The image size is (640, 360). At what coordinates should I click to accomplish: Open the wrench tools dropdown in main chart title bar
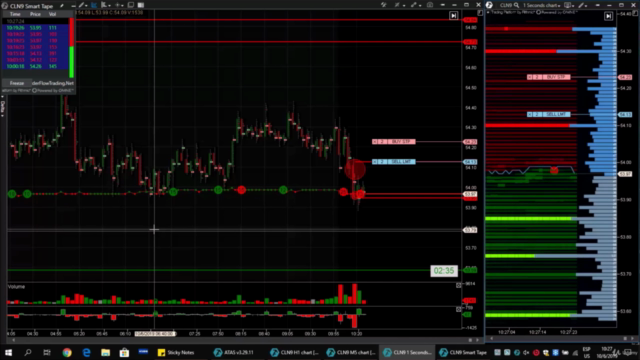click(416, 5)
